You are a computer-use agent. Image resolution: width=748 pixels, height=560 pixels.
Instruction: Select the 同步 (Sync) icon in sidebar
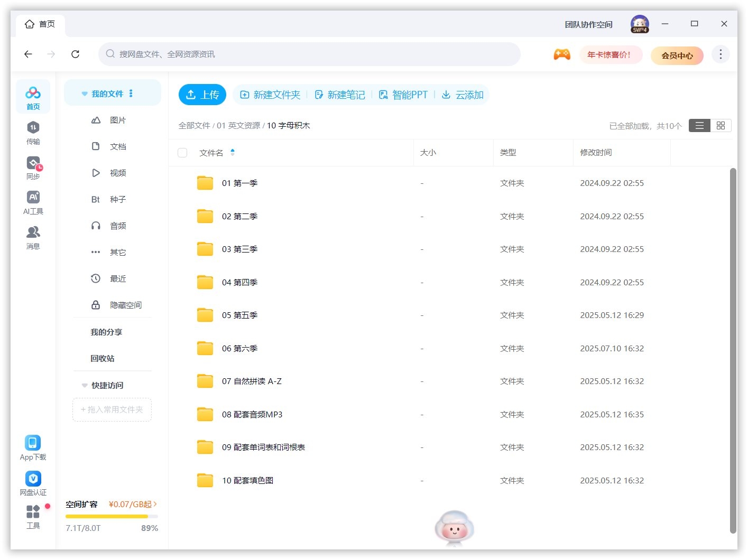coord(33,167)
